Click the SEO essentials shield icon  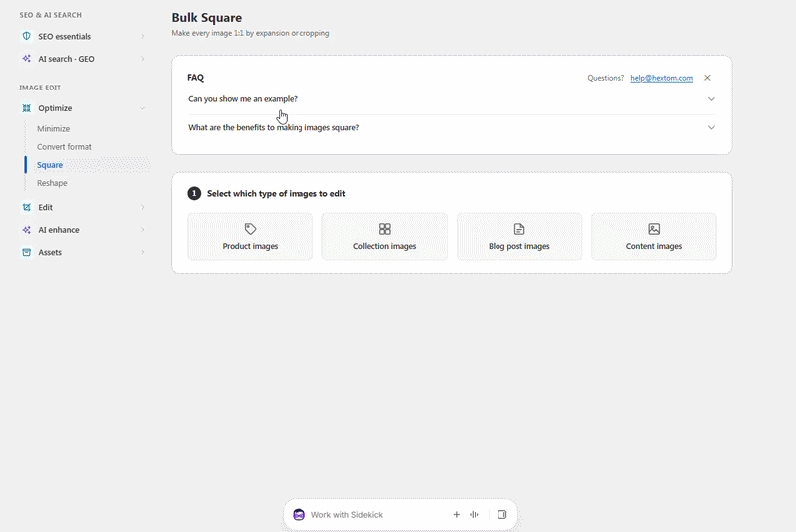point(27,36)
